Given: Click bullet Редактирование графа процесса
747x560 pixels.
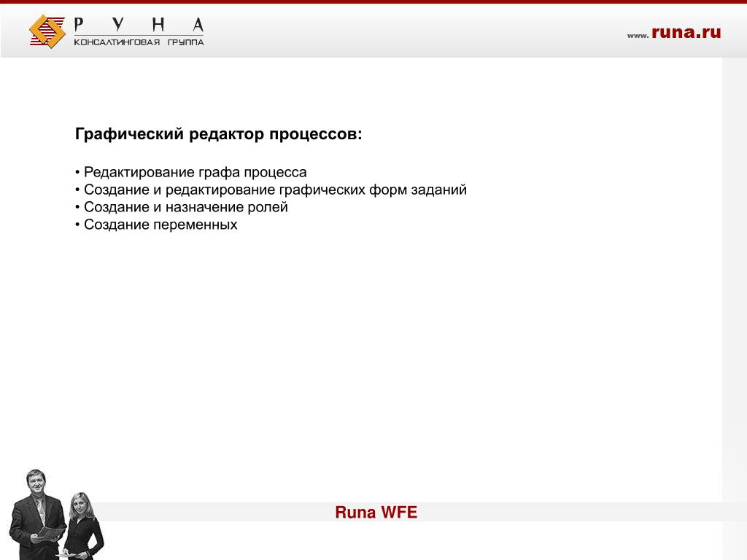Looking at the screenshot, I should 190,172.
